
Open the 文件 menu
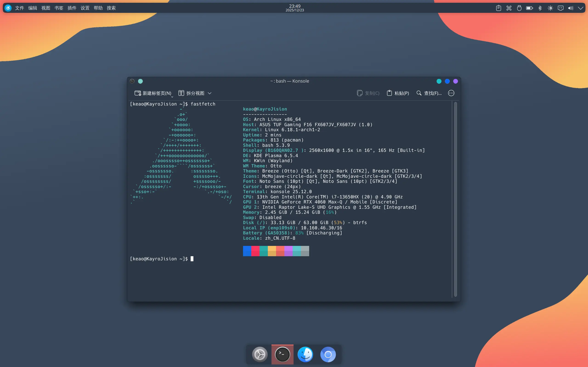tap(20, 8)
